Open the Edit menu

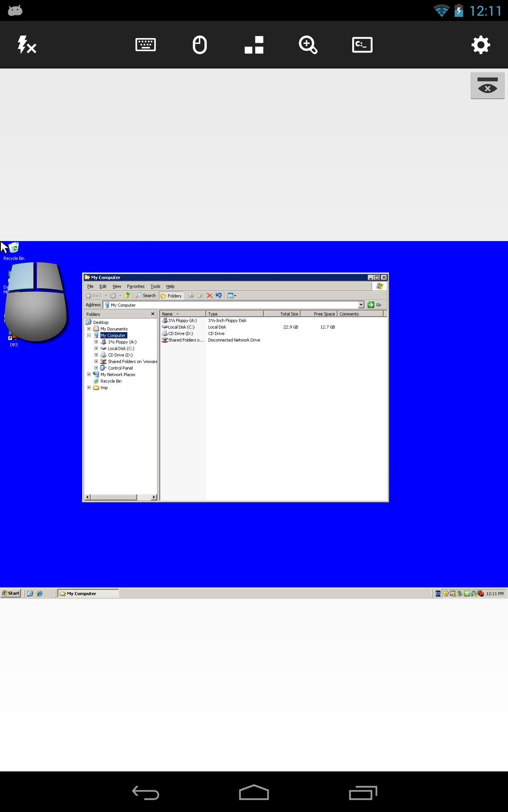pyautogui.click(x=103, y=286)
